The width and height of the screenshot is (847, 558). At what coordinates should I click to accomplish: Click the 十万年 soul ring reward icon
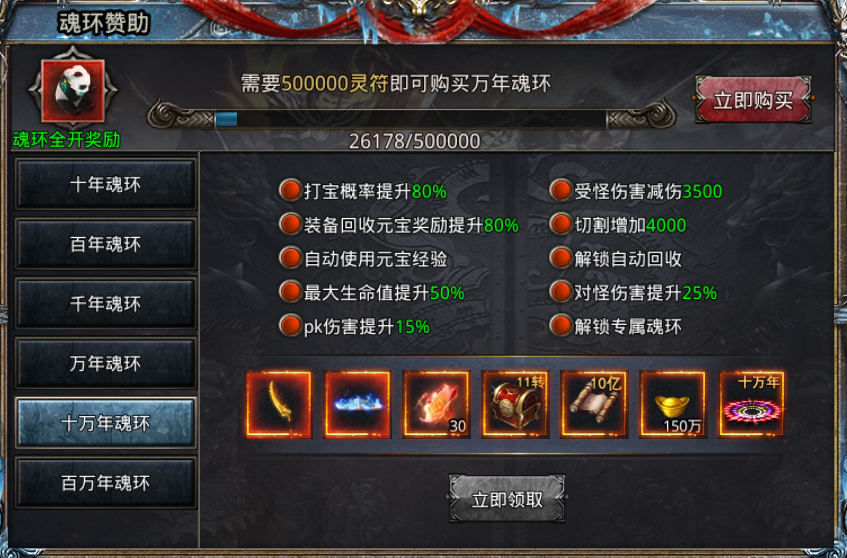pos(752,404)
